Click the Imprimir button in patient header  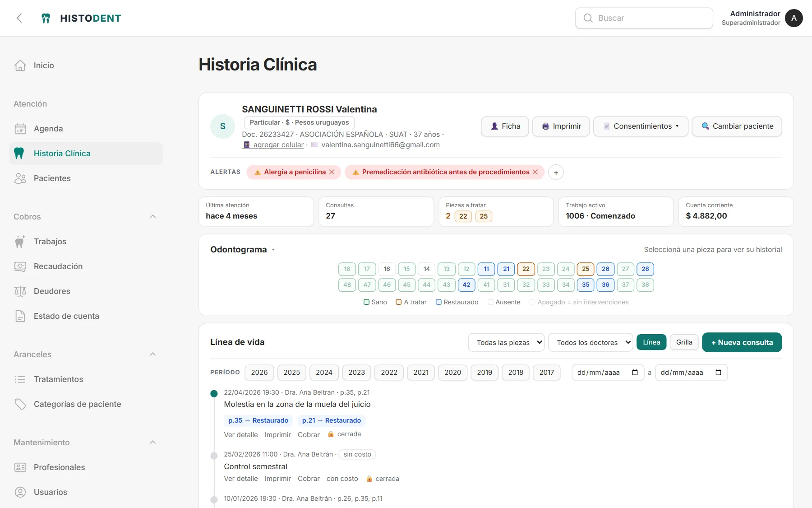coord(561,126)
